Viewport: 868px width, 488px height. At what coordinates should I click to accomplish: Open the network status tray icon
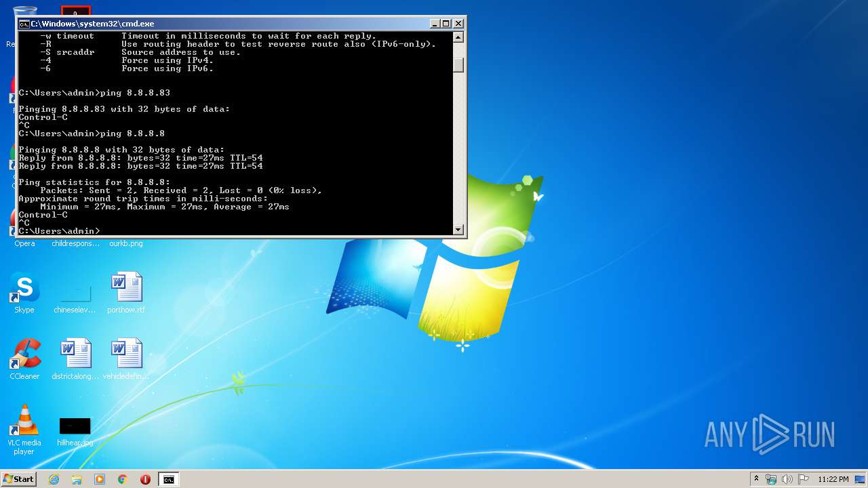click(771, 479)
